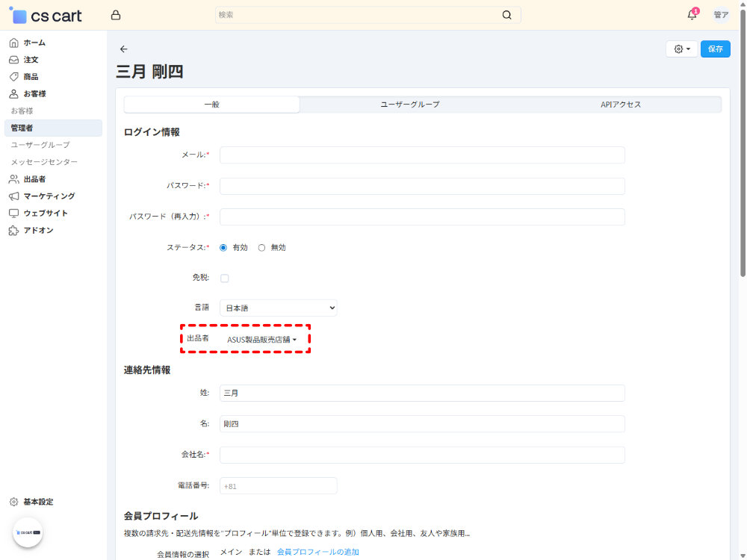Open the ウェブサイト sidebar icon

point(13,213)
